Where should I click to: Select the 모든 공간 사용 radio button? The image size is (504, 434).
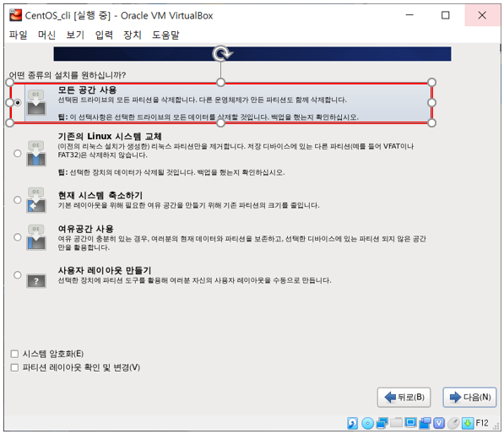pyautogui.click(x=18, y=102)
